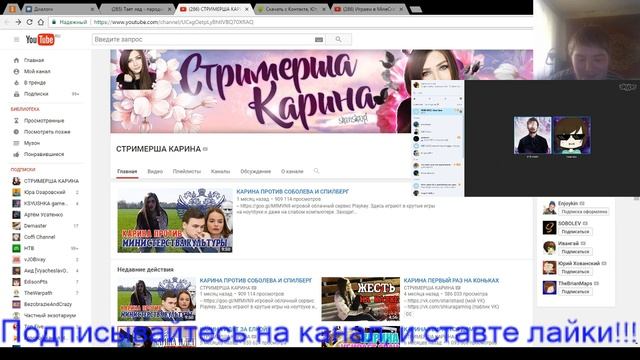Click the Подписаться button under SOBOLEV
This screenshot has width=640, height=360.
575,231
